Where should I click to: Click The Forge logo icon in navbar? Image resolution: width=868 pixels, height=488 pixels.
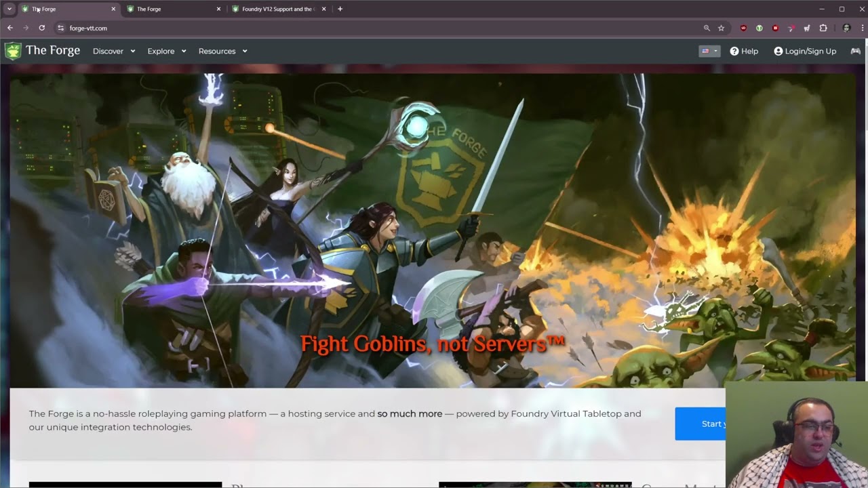pyautogui.click(x=13, y=51)
